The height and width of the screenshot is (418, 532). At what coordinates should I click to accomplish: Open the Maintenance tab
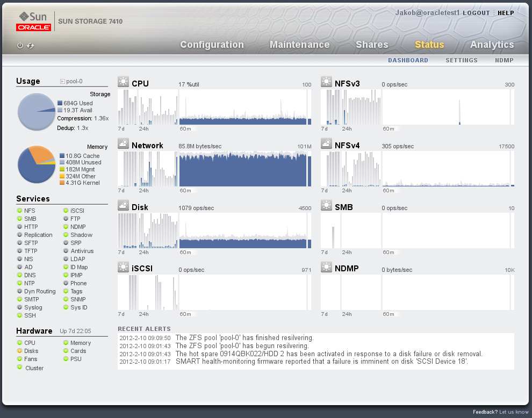point(300,45)
